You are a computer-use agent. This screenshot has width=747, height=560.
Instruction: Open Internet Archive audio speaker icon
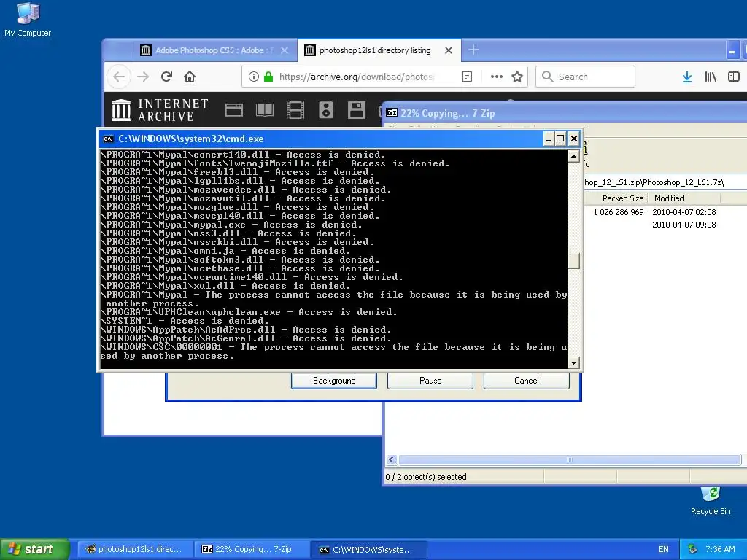[x=326, y=110]
